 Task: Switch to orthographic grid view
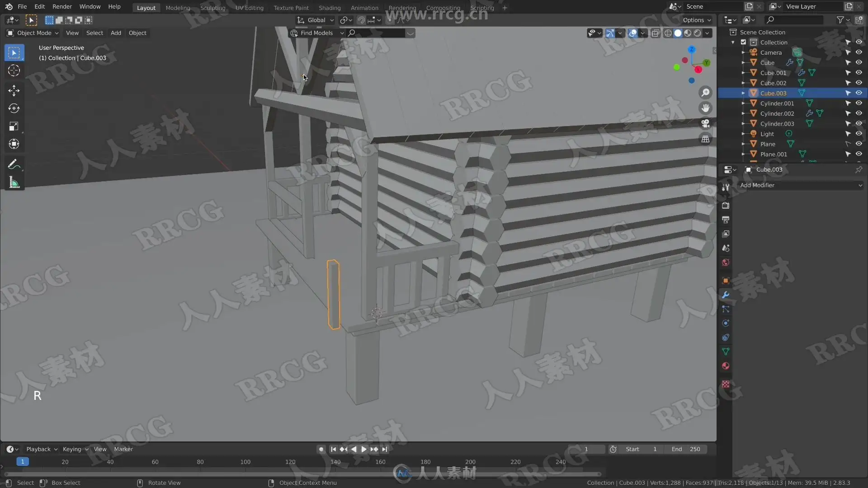pos(705,139)
